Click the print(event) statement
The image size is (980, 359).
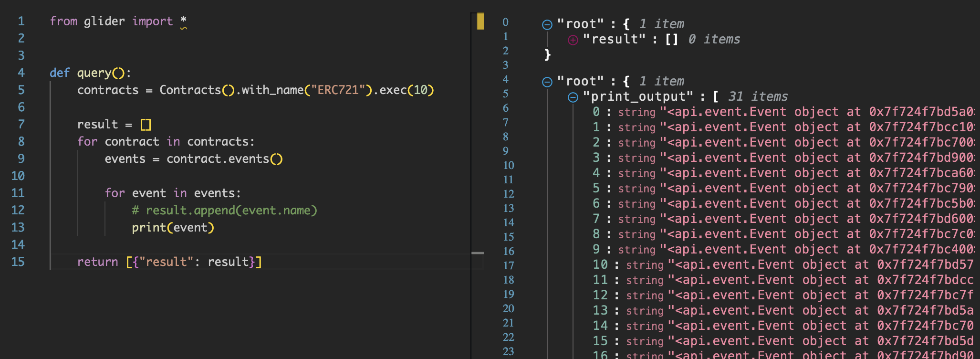coord(173,227)
